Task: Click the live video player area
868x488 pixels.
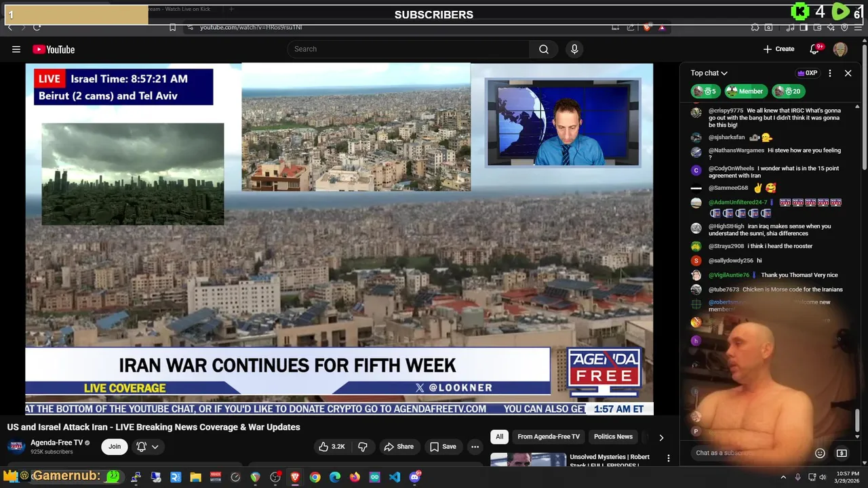Action: coord(339,239)
